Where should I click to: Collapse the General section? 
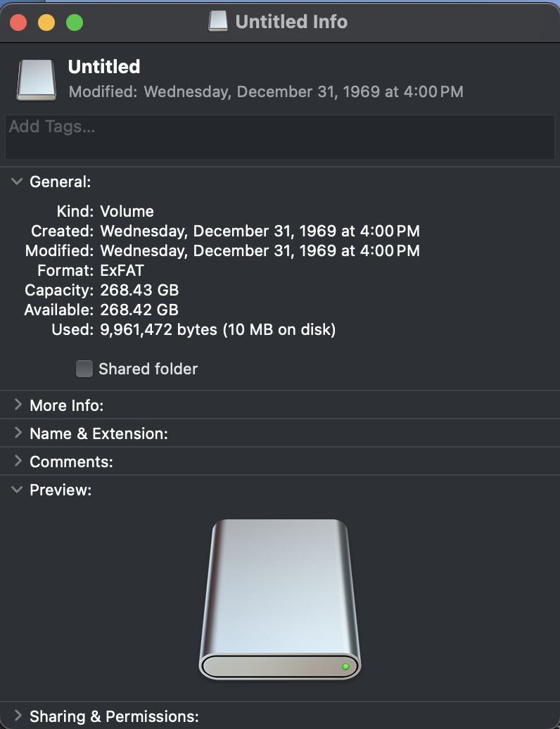pyautogui.click(x=18, y=182)
